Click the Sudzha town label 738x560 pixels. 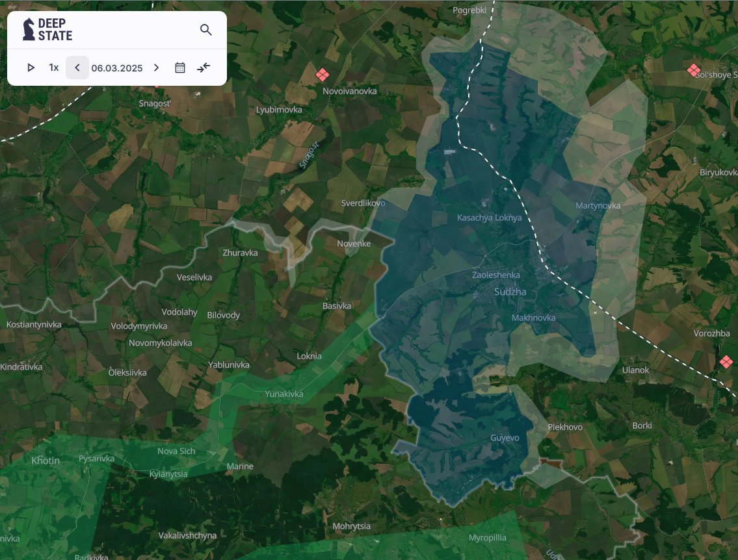tap(510, 292)
